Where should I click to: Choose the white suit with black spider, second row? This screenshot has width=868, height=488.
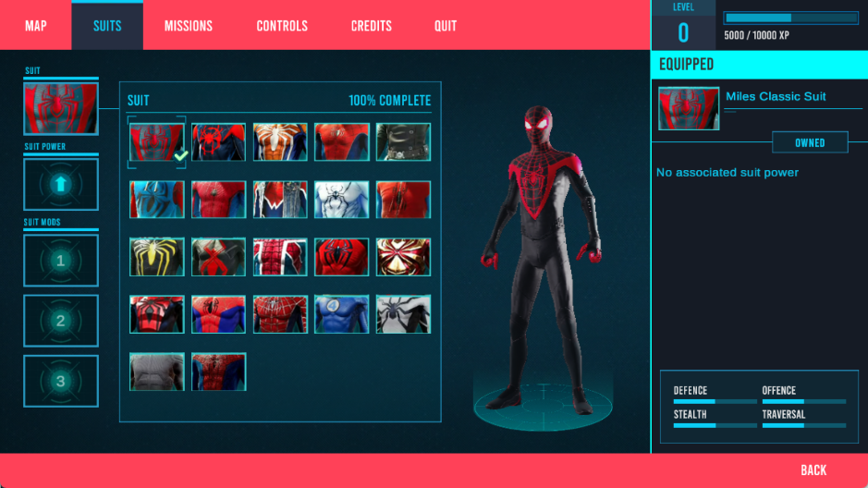coord(341,200)
